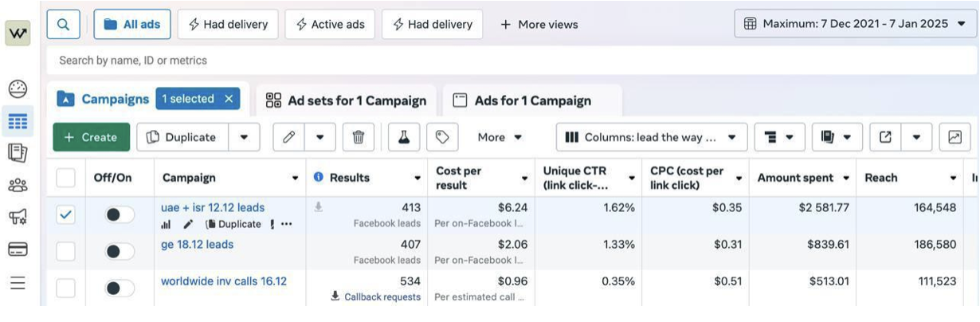Open billing card icon in sidebar

[x=18, y=249]
